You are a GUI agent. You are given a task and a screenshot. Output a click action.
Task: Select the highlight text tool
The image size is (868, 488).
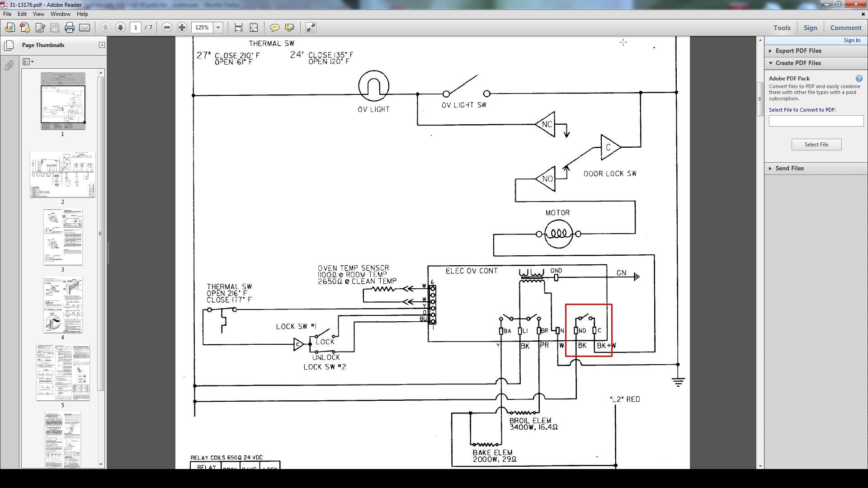[x=290, y=28]
